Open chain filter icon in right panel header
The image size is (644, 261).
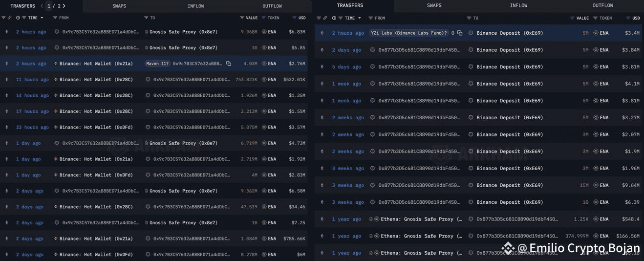click(318, 18)
